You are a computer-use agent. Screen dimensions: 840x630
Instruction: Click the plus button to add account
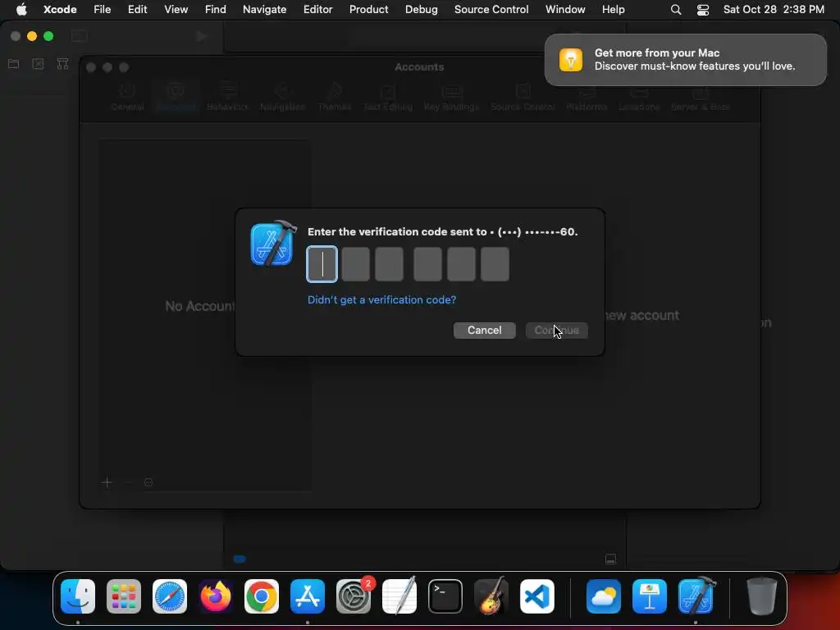point(107,482)
